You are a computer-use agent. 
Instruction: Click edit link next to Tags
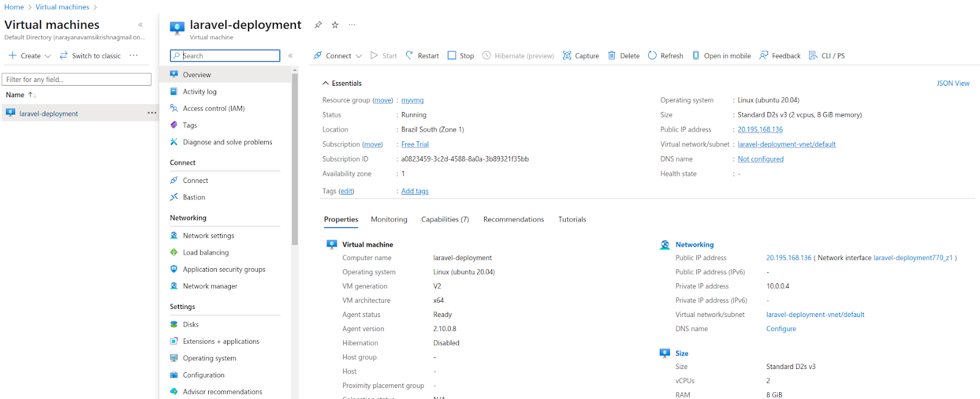(347, 192)
